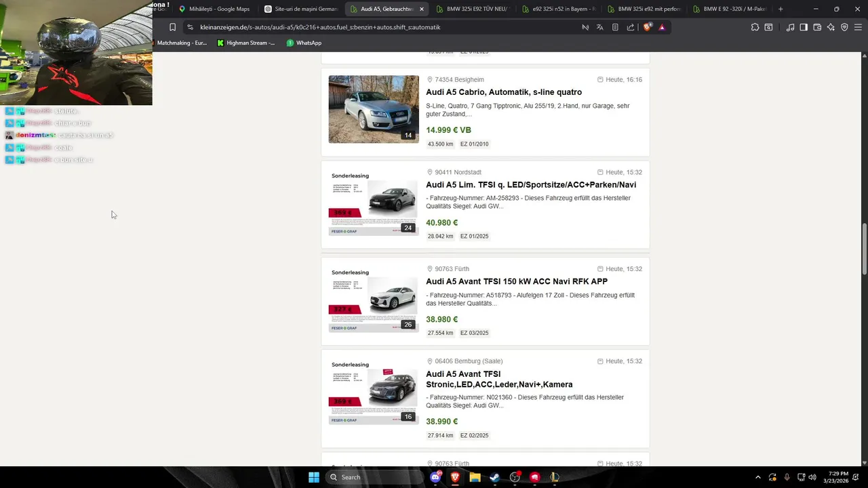Open the reader mode icon in the address bar
The width and height of the screenshot is (868, 488).
pyautogui.click(x=615, y=27)
